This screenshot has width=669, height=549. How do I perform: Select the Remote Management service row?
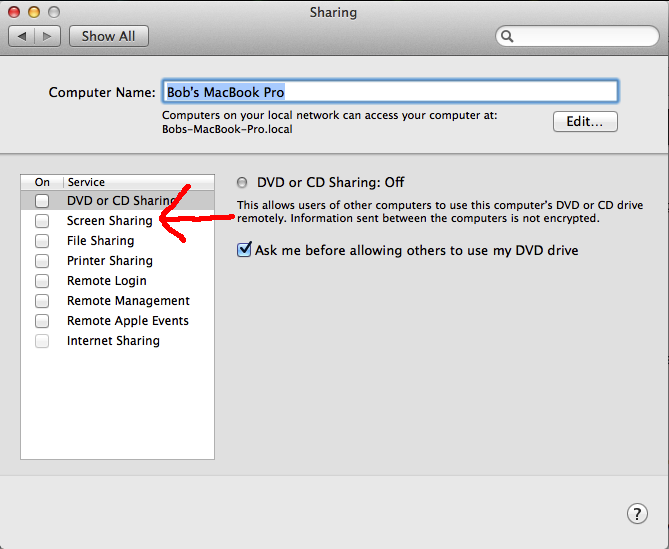tap(117, 301)
